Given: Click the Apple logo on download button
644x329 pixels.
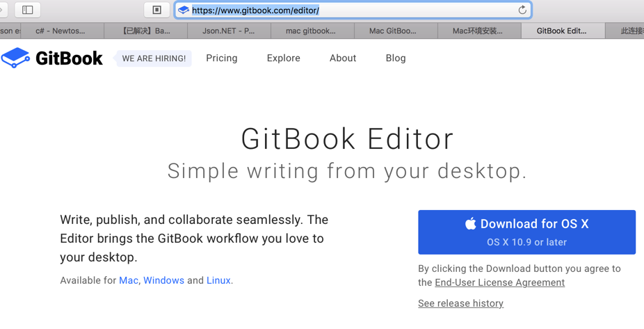Looking at the screenshot, I should click(471, 223).
